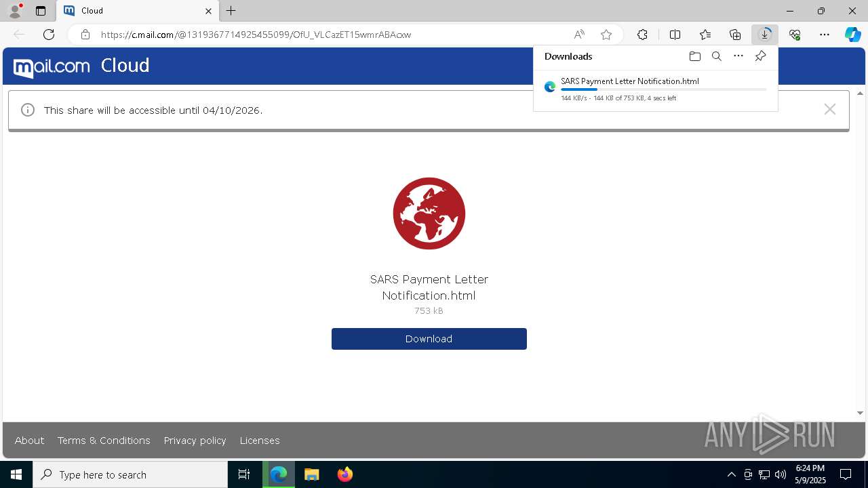Click the mail.com logo
Viewport: 868px width, 488px height.
[x=52, y=66]
